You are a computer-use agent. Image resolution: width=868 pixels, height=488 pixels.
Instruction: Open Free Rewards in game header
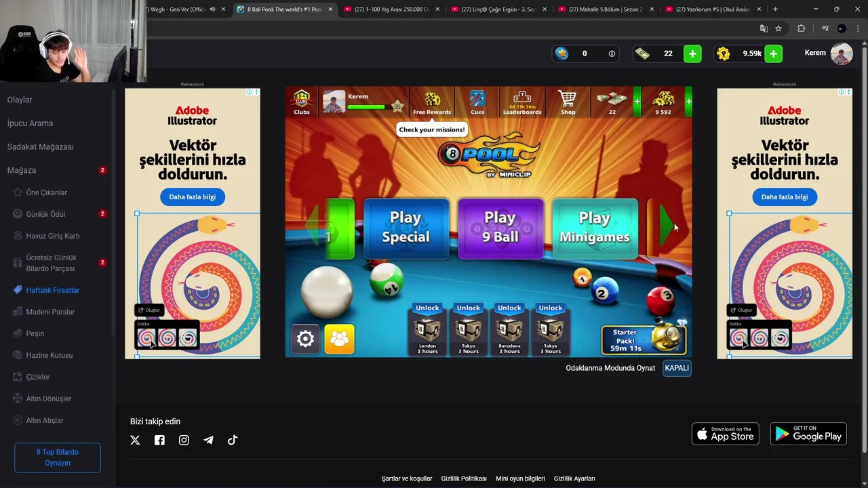point(432,102)
